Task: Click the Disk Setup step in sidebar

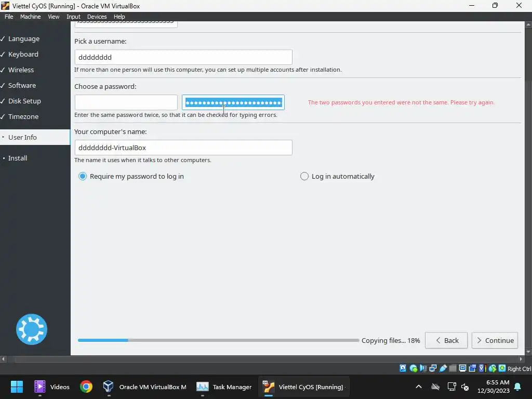Action: tap(24, 101)
